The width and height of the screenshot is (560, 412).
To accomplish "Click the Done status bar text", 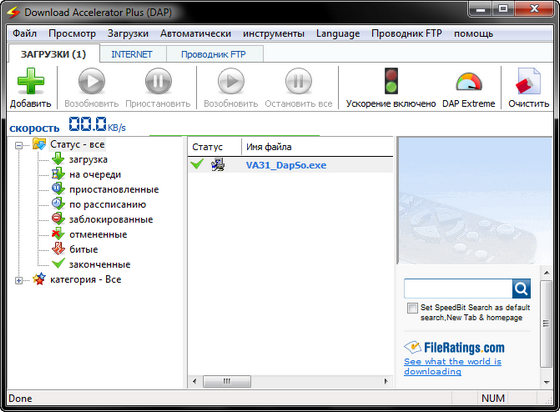I will click(x=20, y=398).
